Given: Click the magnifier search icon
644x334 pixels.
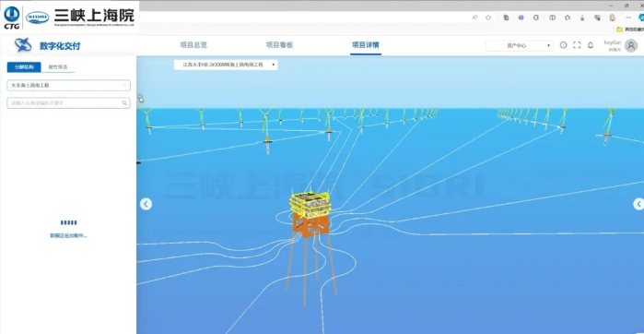Looking at the screenshot, I should [124, 103].
